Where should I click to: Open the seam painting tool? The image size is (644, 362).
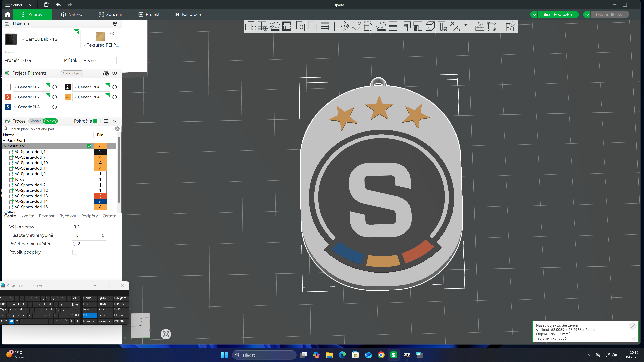(430, 26)
